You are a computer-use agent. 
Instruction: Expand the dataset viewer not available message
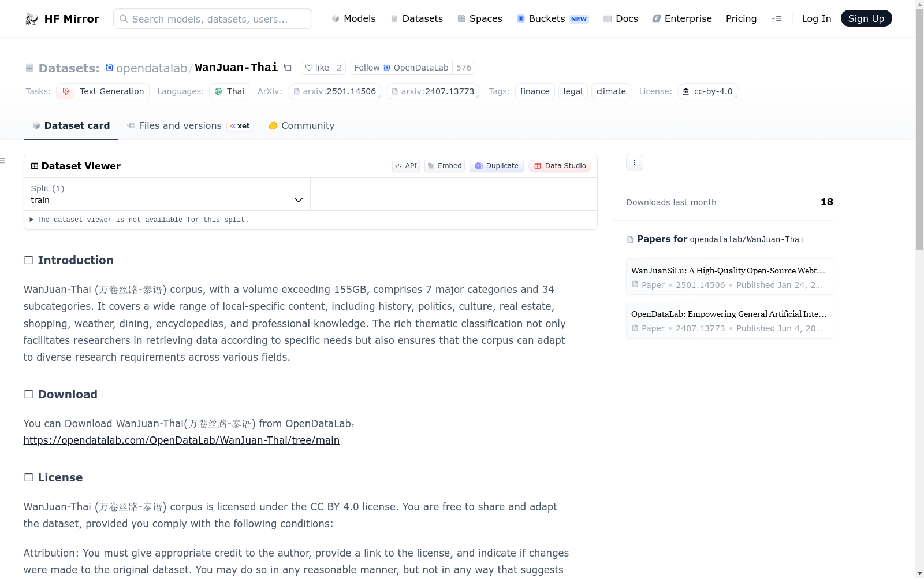coord(139,220)
